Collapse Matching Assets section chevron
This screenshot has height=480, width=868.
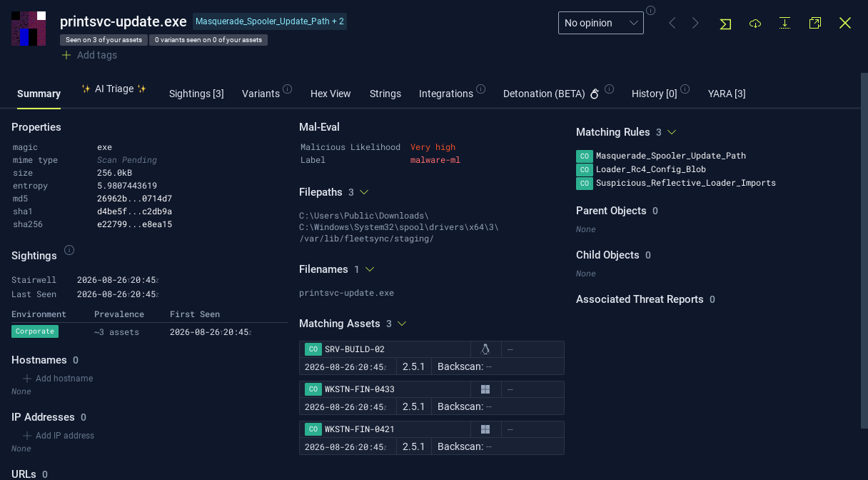(402, 324)
